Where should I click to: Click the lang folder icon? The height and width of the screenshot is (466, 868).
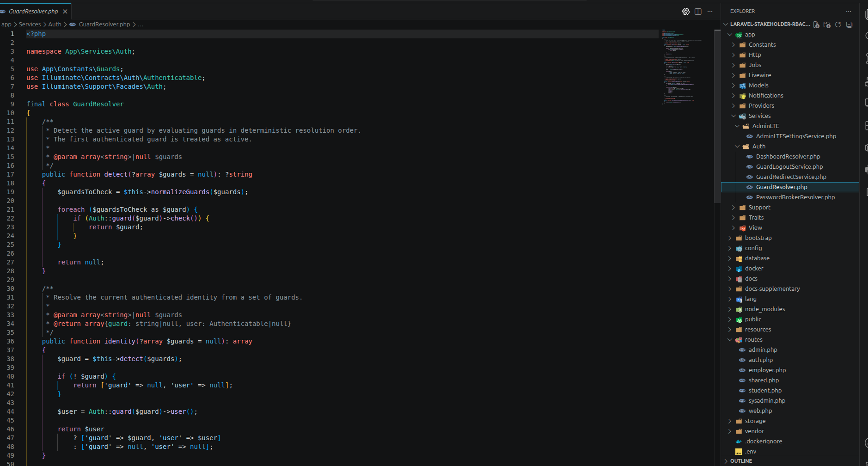pyautogui.click(x=739, y=299)
